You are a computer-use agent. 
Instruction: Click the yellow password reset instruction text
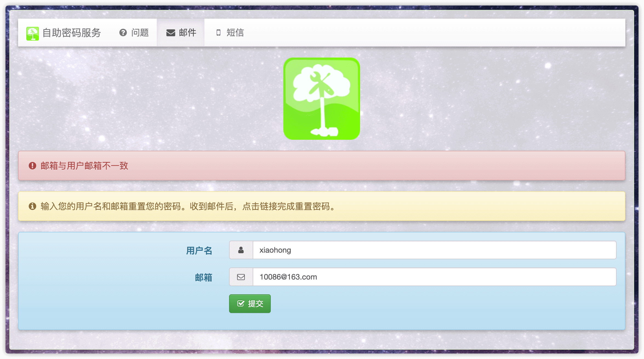point(188,206)
